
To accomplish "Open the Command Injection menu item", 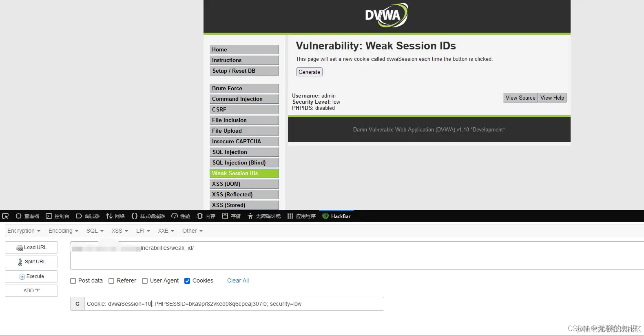I will click(x=244, y=99).
